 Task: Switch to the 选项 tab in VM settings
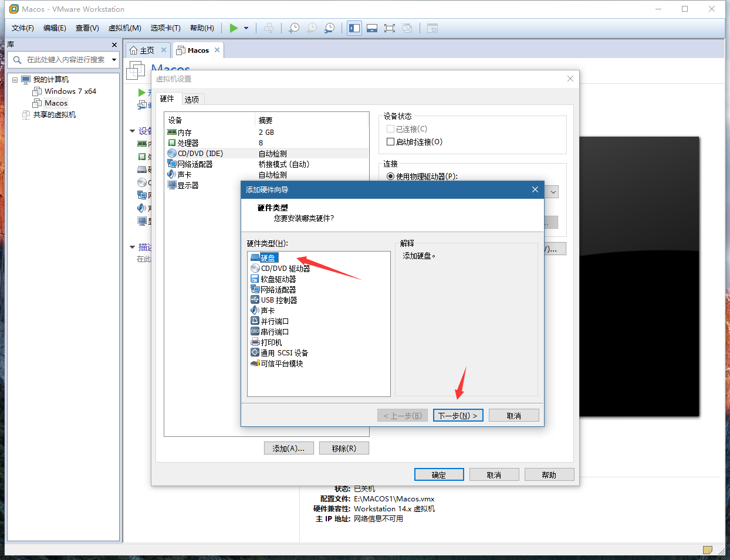click(x=192, y=99)
